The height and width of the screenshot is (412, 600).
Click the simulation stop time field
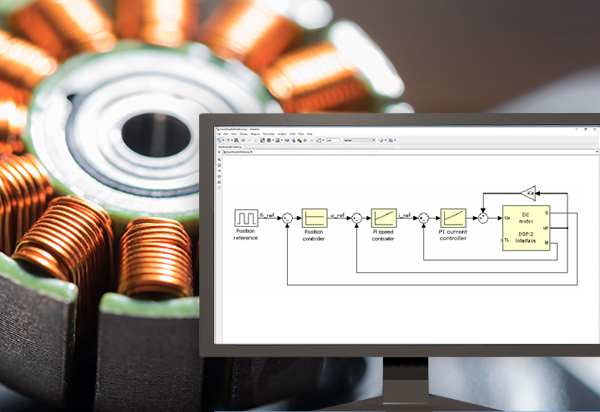(331, 141)
